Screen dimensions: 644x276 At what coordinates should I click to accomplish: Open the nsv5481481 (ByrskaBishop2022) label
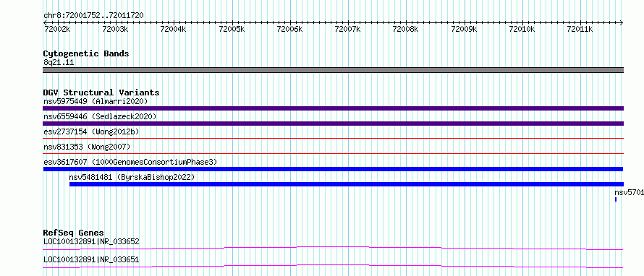(132, 177)
